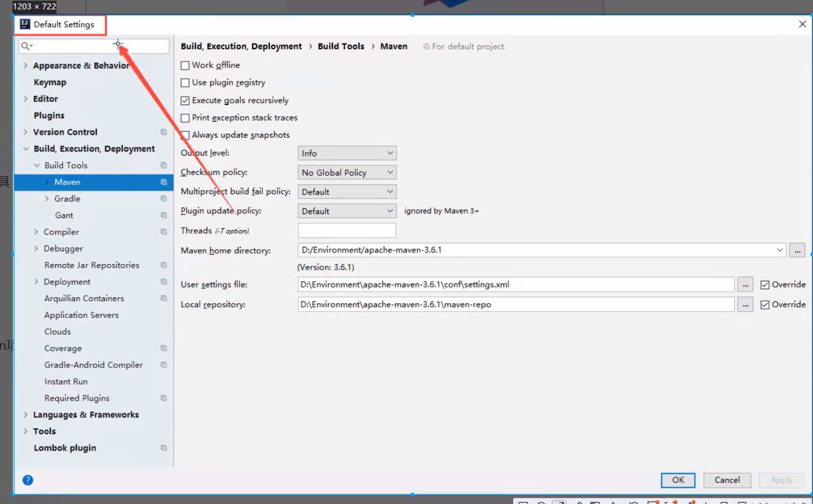Click the Local repository path field

[x=516, y=305]
